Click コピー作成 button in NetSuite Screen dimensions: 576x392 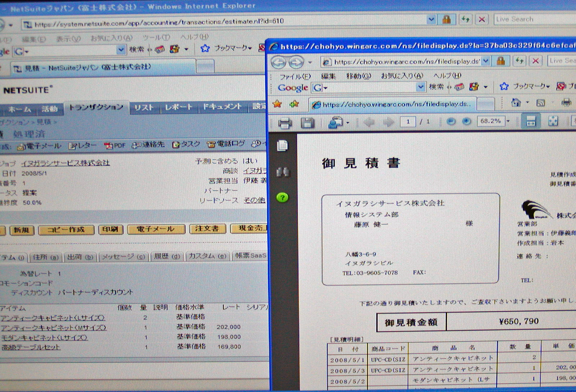point(66,230)
